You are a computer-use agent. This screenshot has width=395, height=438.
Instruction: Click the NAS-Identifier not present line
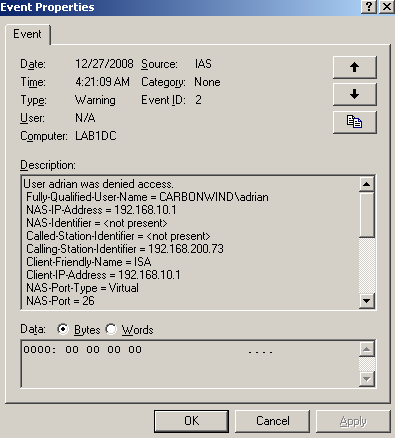(97, 223)
